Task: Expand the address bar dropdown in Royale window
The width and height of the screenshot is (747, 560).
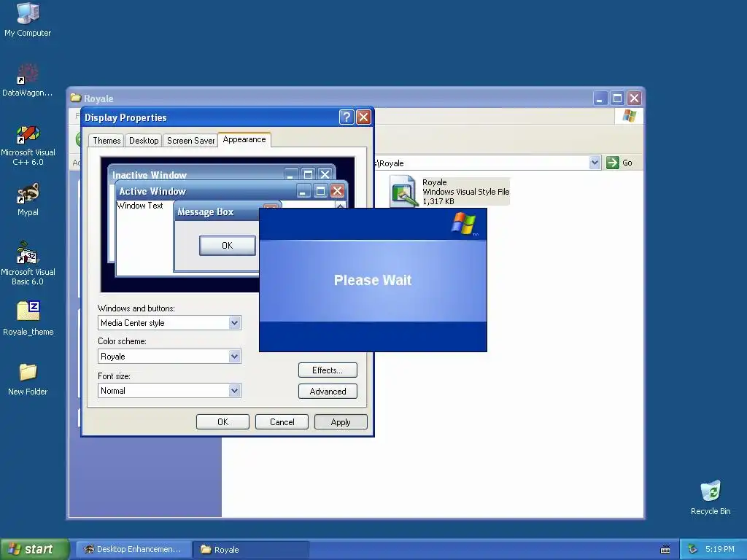Action: 595,163
